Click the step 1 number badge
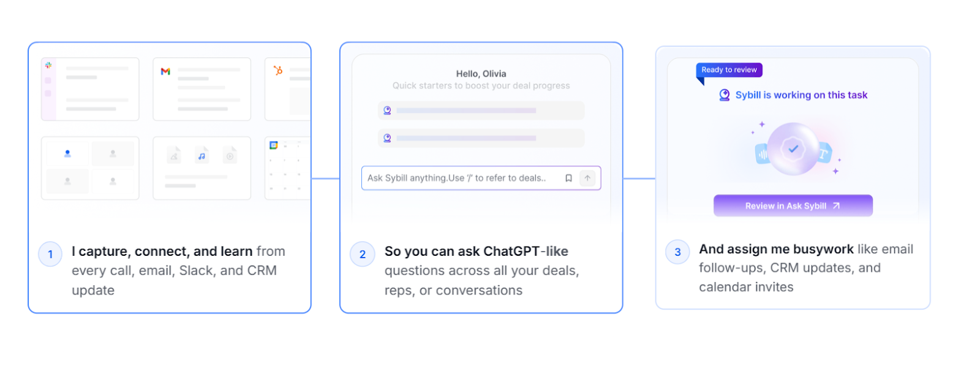Screen dimensions: 980x368 [x=50, y=254]
